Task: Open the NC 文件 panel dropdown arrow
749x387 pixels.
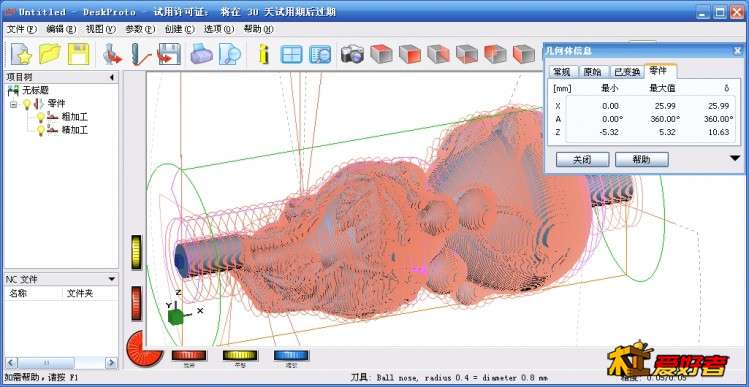Action: [x=112, y=279]
